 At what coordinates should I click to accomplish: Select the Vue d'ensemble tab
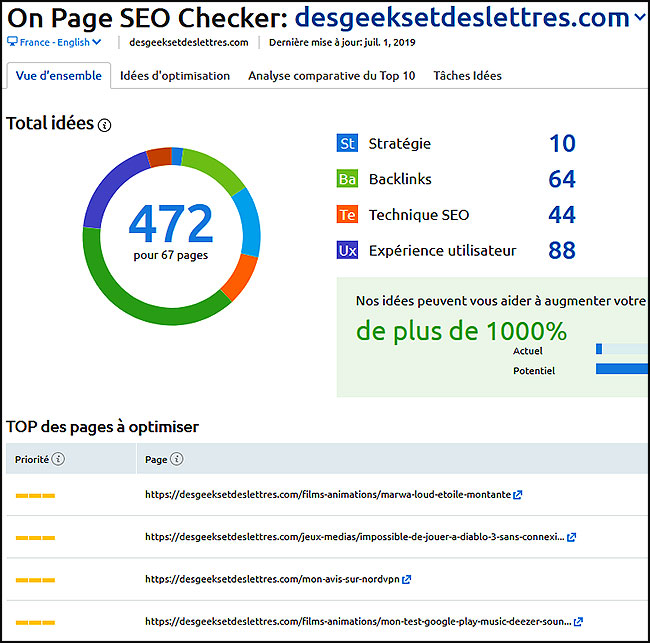[58, 75]
